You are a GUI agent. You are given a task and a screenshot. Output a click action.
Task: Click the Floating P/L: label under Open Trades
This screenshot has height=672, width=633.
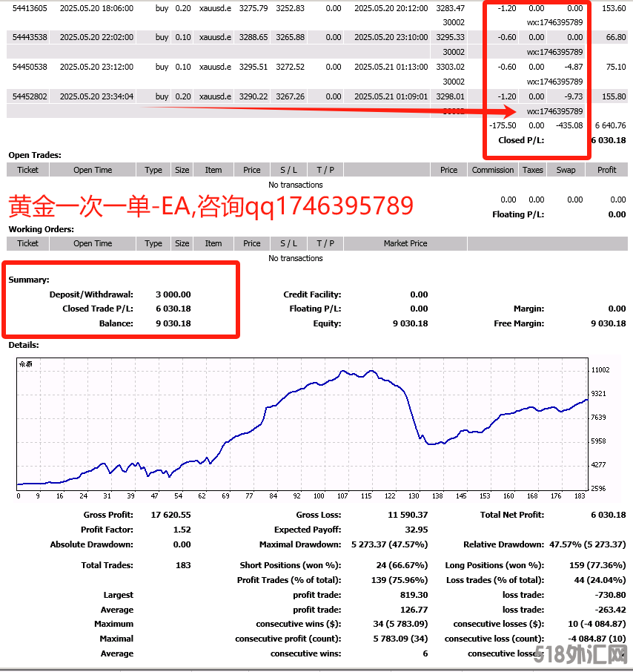[x=518, y=214]
